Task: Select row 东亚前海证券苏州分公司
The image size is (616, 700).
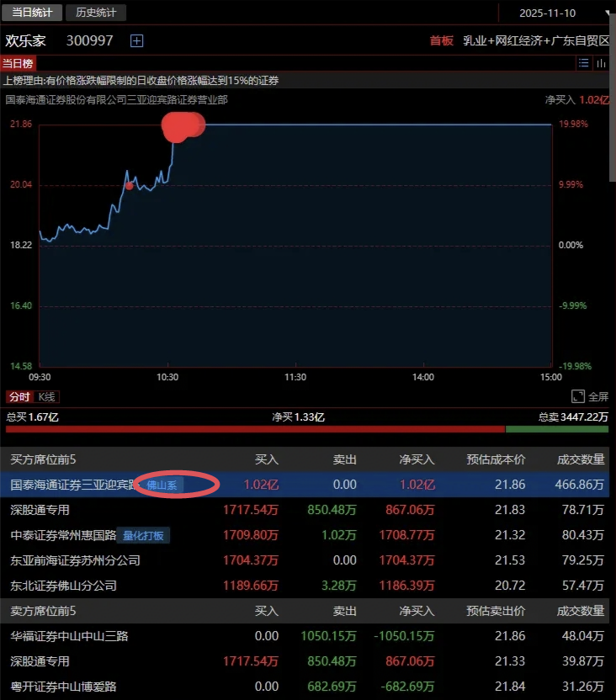Action: [305, 560]
